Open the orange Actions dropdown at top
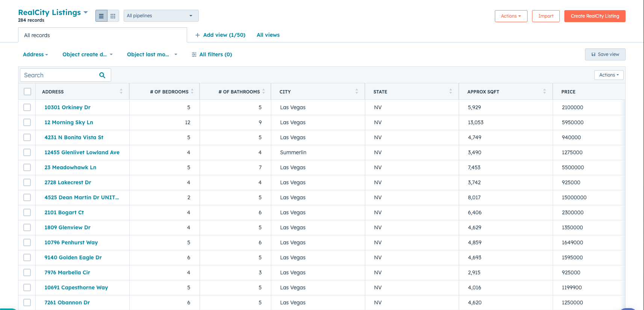The height and width of the screenshot is (310, 644). click(511, 16)
